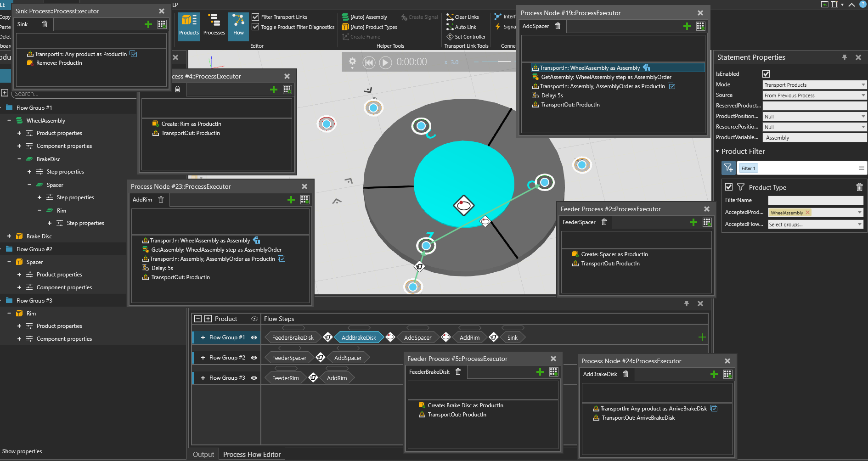
Task: Click the Clear Links button
Action: [x=463, y=17]
